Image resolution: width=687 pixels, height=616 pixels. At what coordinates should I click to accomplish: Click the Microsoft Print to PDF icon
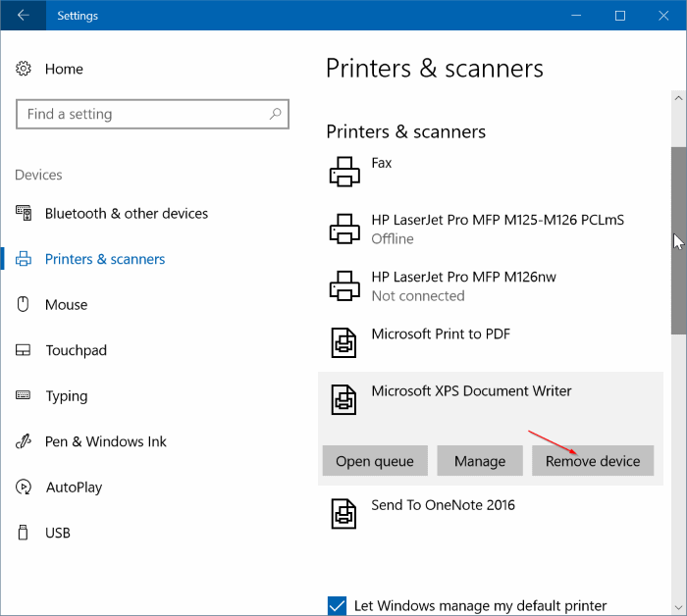[x=343, y=342]
